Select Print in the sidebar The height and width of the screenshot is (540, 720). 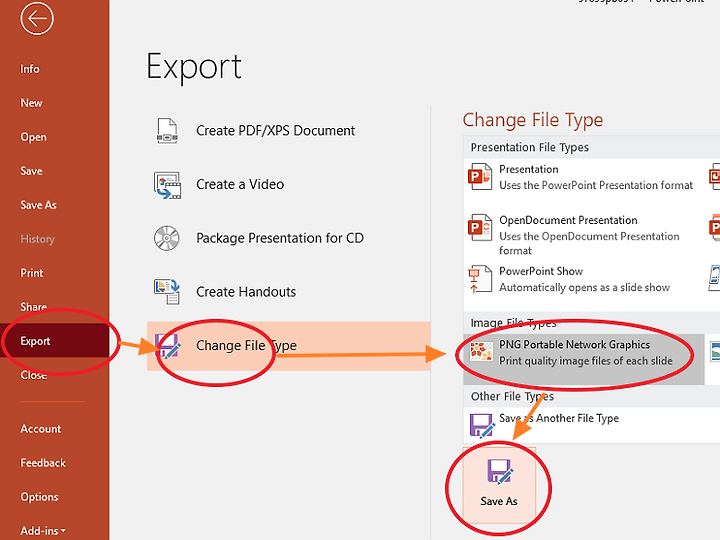pyautogui.click(x=32, y=273)
